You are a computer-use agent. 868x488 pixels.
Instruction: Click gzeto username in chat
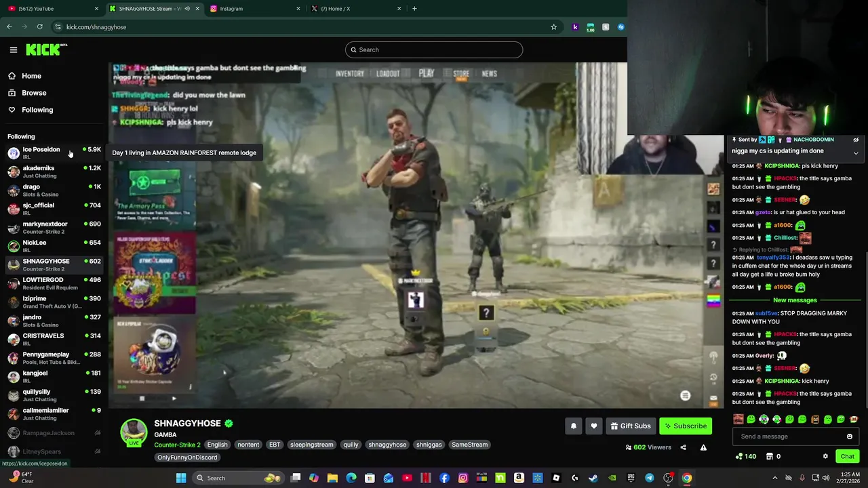[765, 212]
